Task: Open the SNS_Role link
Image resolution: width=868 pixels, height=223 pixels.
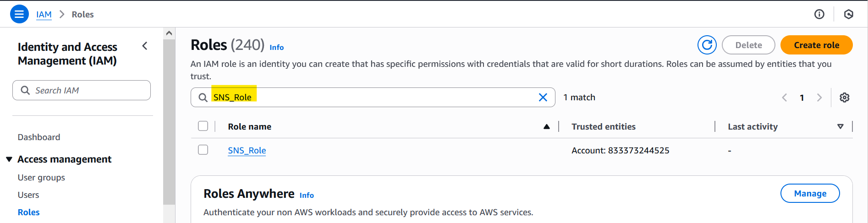Action: click(247, 150)
